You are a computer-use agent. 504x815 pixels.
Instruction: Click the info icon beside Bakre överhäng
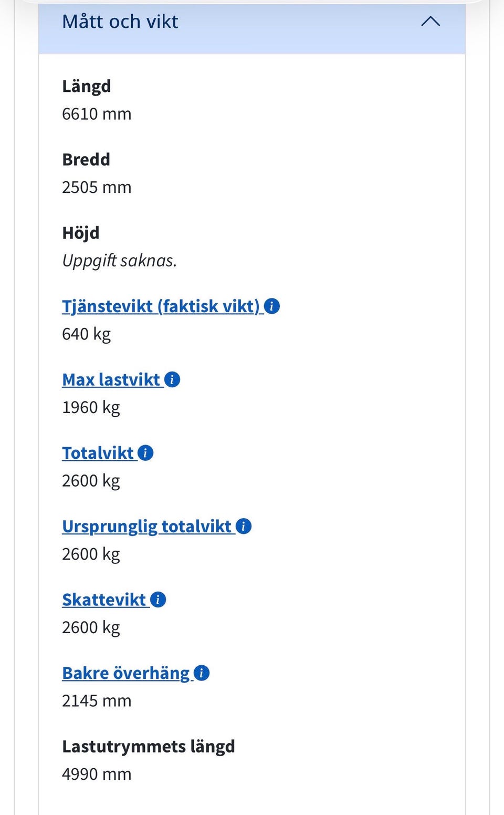202,673
